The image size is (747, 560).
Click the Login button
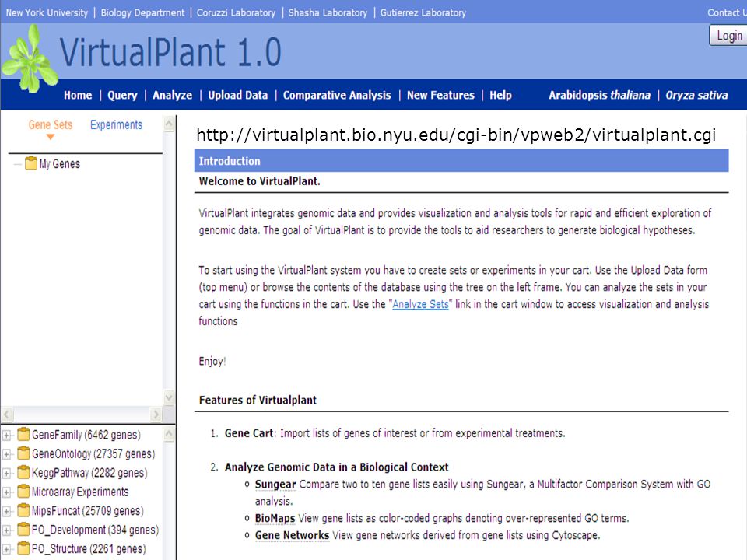click(x=728, y=36)
